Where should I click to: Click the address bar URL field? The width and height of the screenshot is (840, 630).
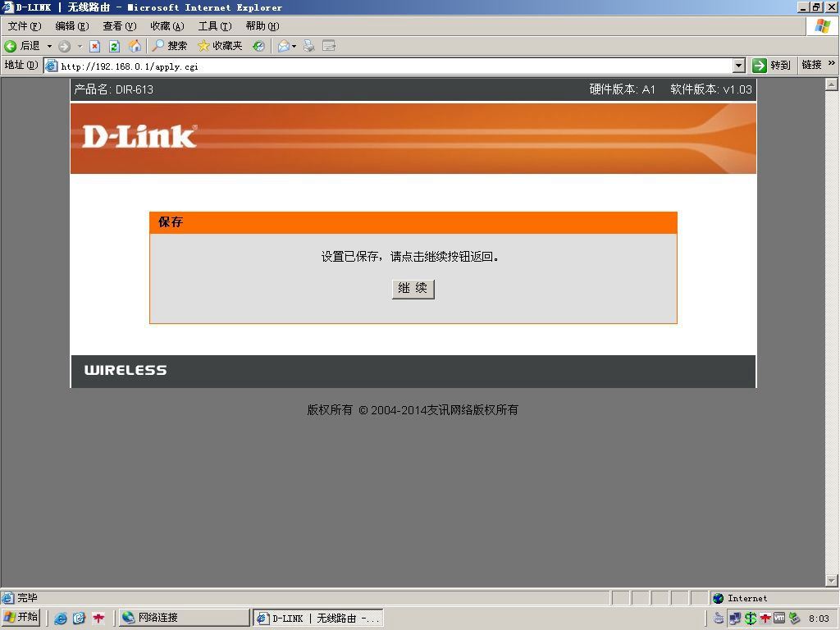(395, 66)
